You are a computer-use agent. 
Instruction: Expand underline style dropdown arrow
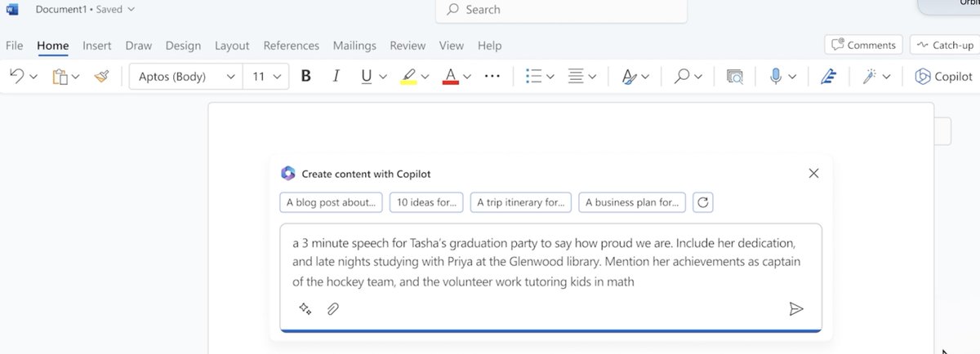(382, 77)
